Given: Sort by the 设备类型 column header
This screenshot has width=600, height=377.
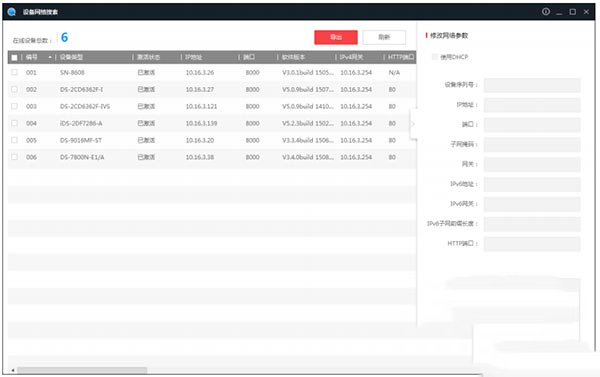Looking at the screenshot, I should click(x=71, y=57).
